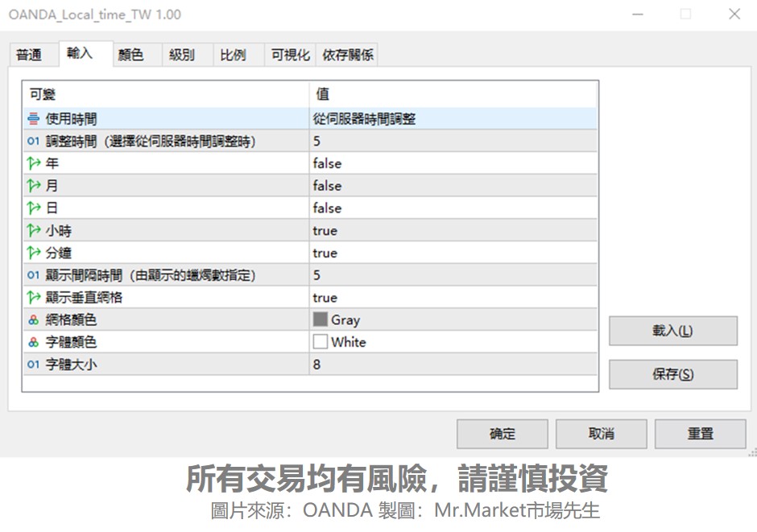This screenshot has height=532, width=757.
Task: Click the integer icon beside 顯示間隔時間
Action: tap(33, 275)
